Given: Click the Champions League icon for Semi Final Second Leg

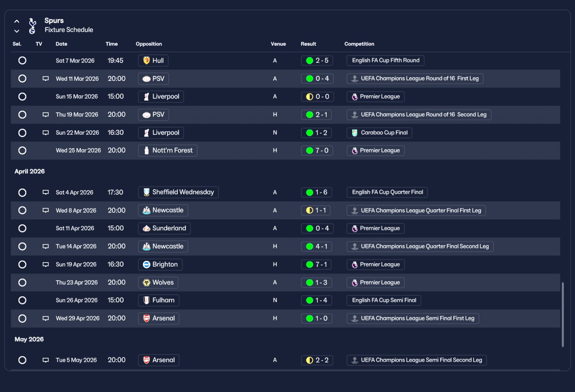Looking at the screenshot, I should tap(354, 360).
